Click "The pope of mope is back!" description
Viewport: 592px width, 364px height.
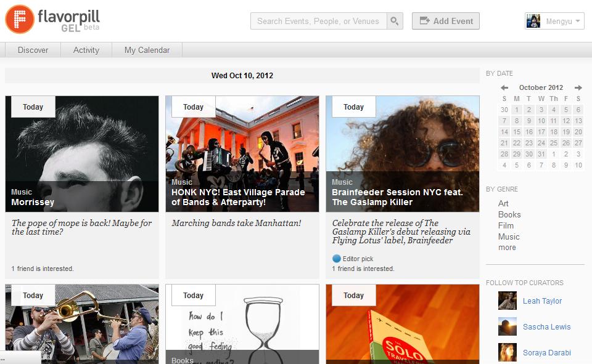tap(81, 227)
